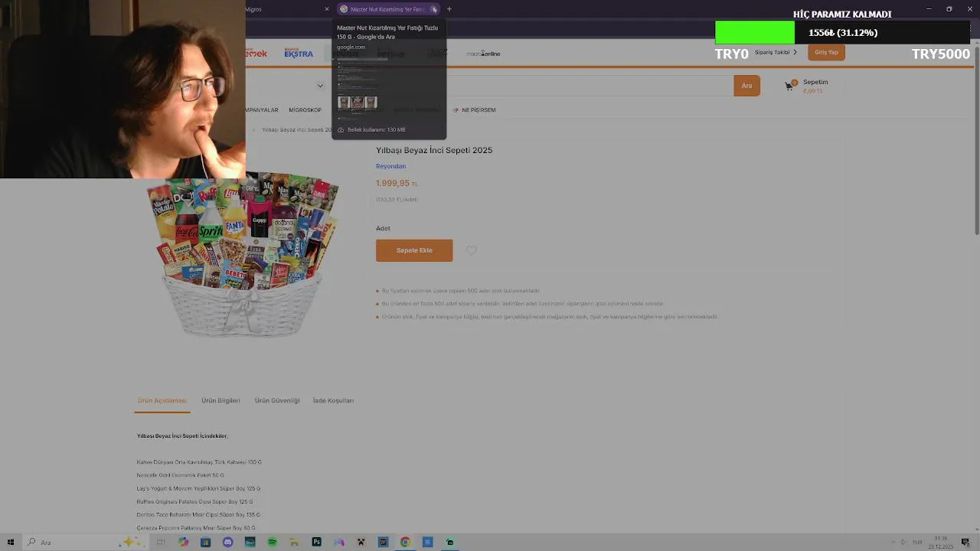Click the Ruffles Originals Patates Cipsi line
980x551 pixels.
(194, 501)
